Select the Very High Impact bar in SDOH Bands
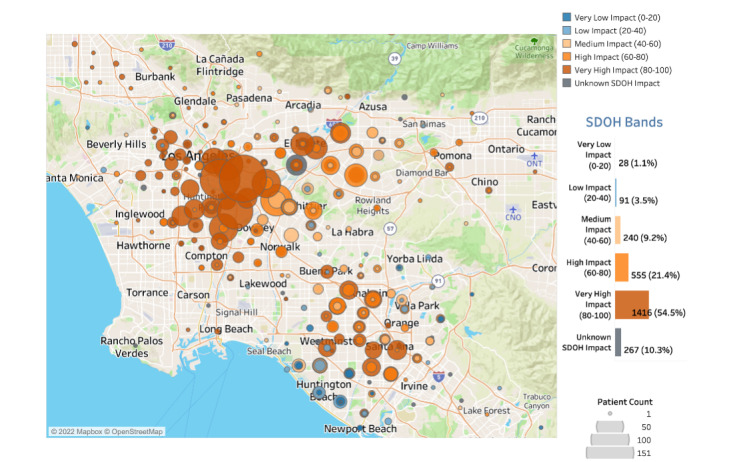 coord(632,305)
